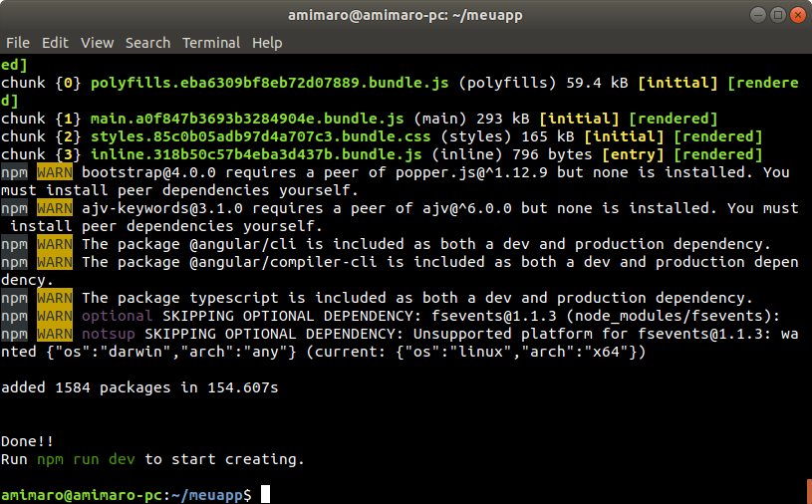Viewport: 812px width, 504px height.
Task: Open the Terminal menu
Action: tap(210, 43)
